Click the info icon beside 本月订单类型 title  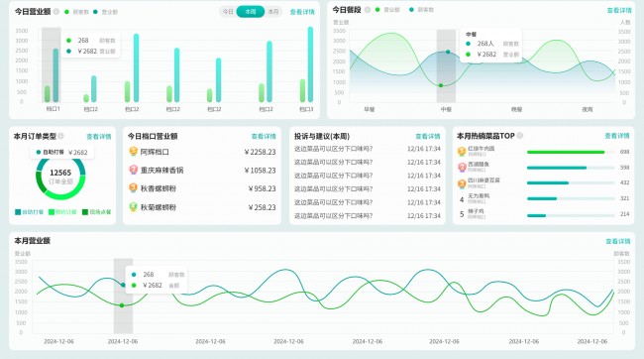[x=60, y=136]
